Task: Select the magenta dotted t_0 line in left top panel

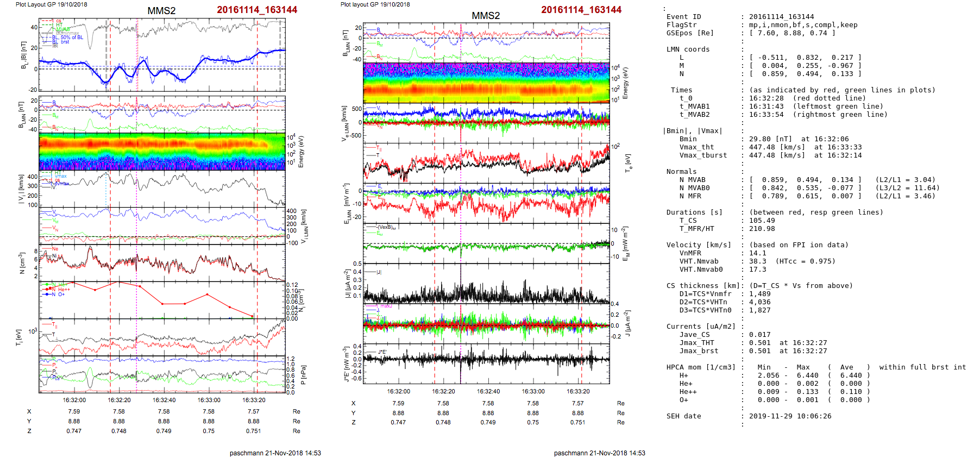Action: click(137, 54)
